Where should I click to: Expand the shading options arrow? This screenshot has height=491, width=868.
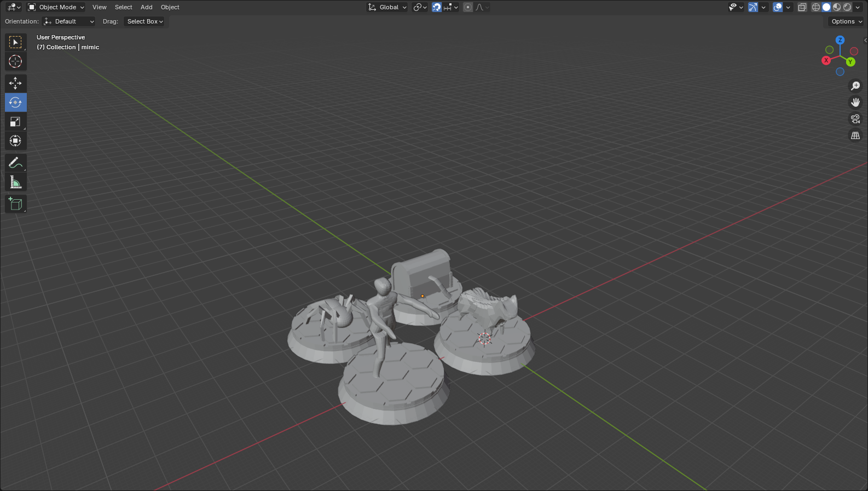[x=858, y=7]
